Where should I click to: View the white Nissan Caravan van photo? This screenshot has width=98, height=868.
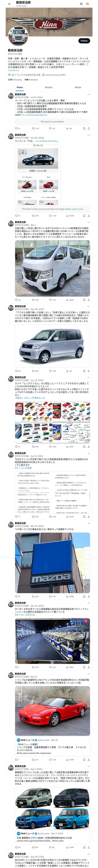(52, 268)
